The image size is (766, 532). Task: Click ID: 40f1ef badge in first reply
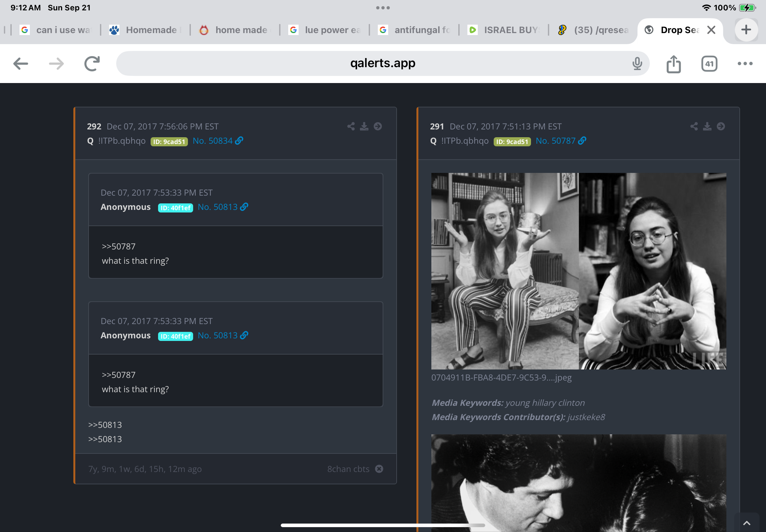pos(175,208)
